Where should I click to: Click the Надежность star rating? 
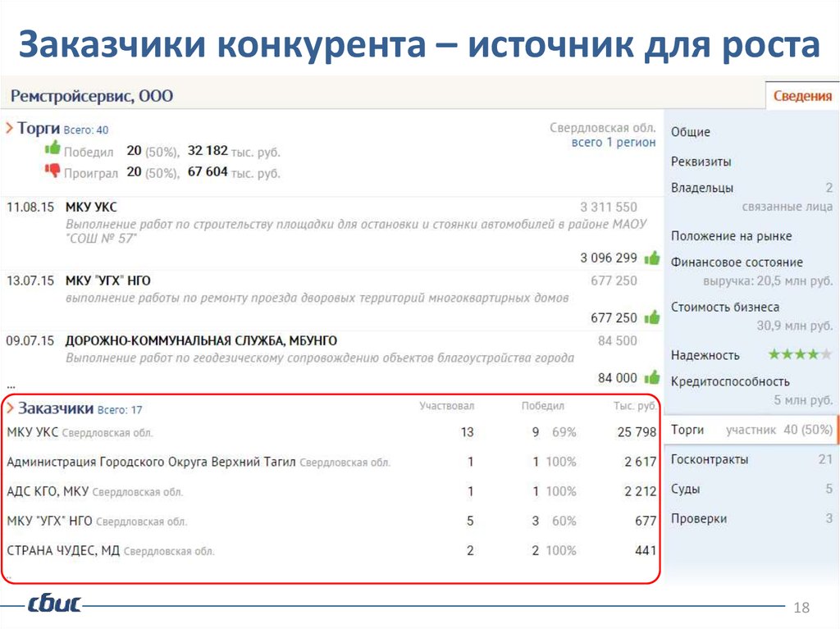tap(801, 354)
